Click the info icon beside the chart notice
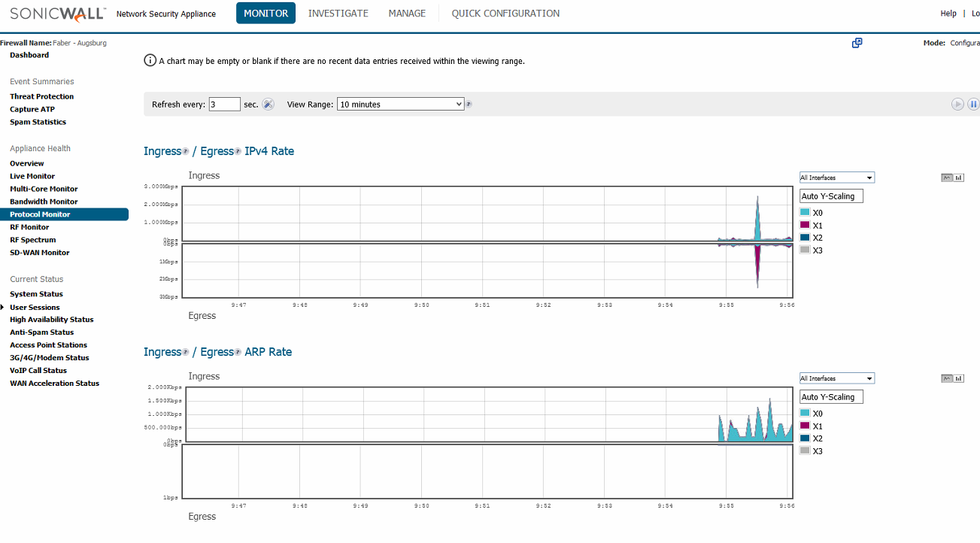 pyautogui.click(x=150, y=60)
